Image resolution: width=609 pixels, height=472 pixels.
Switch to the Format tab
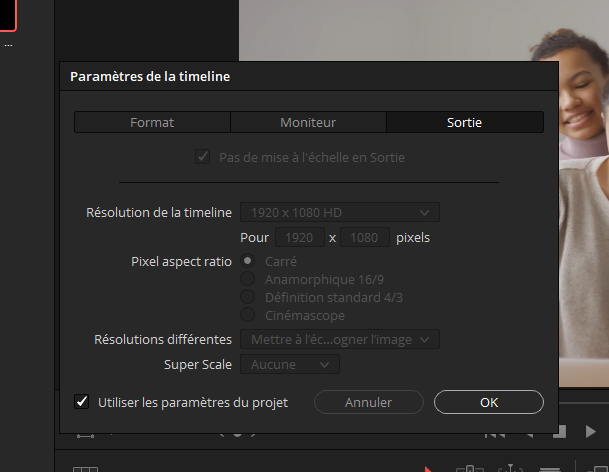click(x=152, y=122)
